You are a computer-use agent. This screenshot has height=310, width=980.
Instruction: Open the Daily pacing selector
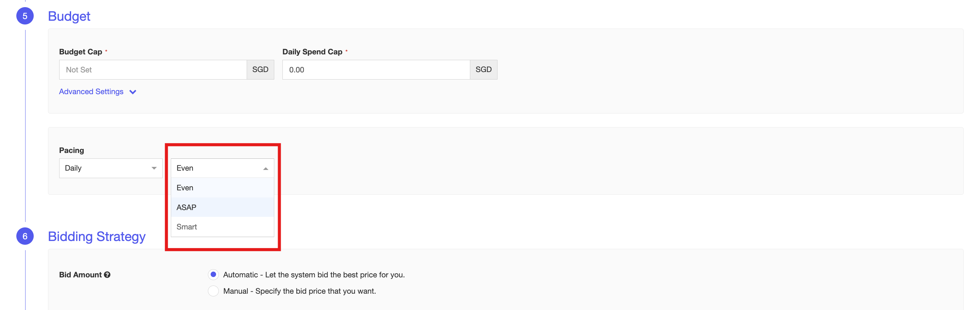pyautogui.click(x=111, y=168)
